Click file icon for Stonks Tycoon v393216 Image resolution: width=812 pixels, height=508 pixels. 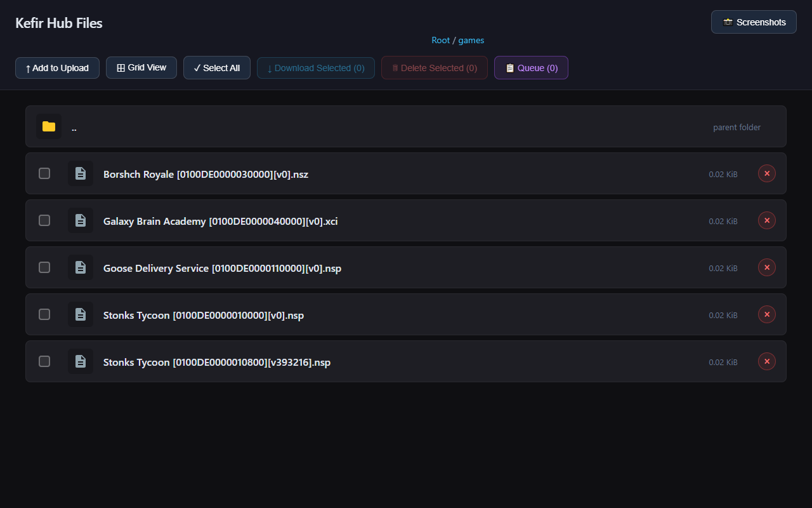pyautogui.click(x=81, y=361)
